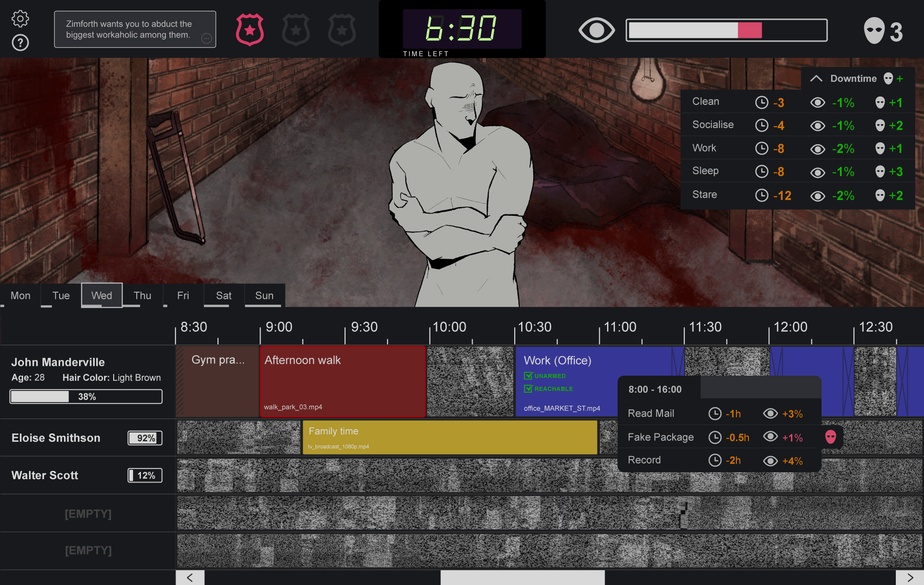Click the alien icon next to Fake Package
924x585 pixels.
pyautogui.click(x=831, y=437)
